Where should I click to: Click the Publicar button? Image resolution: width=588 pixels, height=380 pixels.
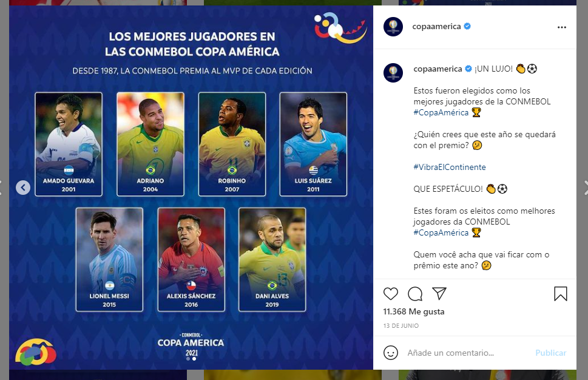click(551, 353)
